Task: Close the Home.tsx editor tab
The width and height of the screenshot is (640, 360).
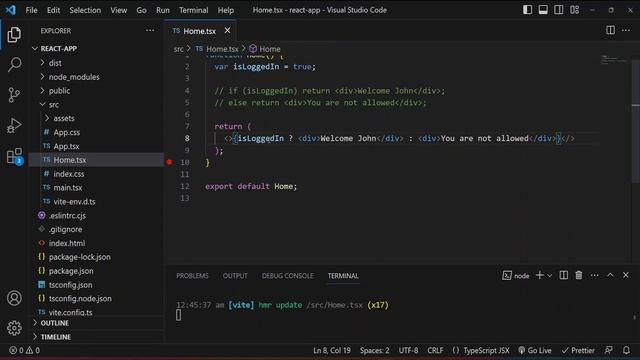Action: point(227,31)
